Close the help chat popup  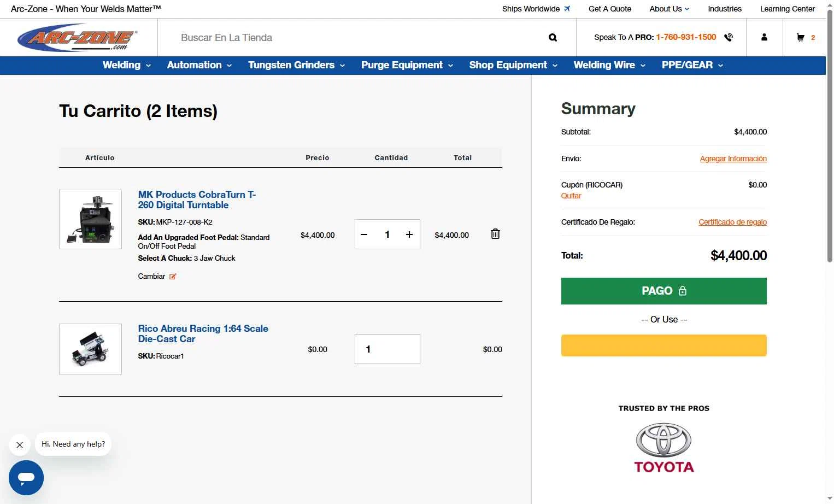pos(20,445)
